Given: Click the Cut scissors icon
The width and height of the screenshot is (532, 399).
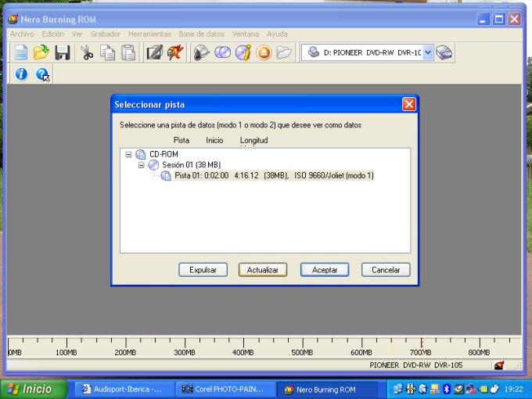Looking at the screenshot, I should 87,52.
